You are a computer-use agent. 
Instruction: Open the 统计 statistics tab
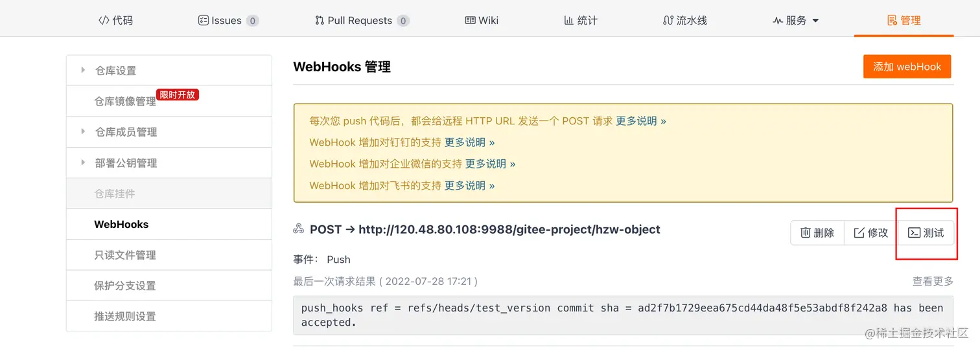click(581, 20)
